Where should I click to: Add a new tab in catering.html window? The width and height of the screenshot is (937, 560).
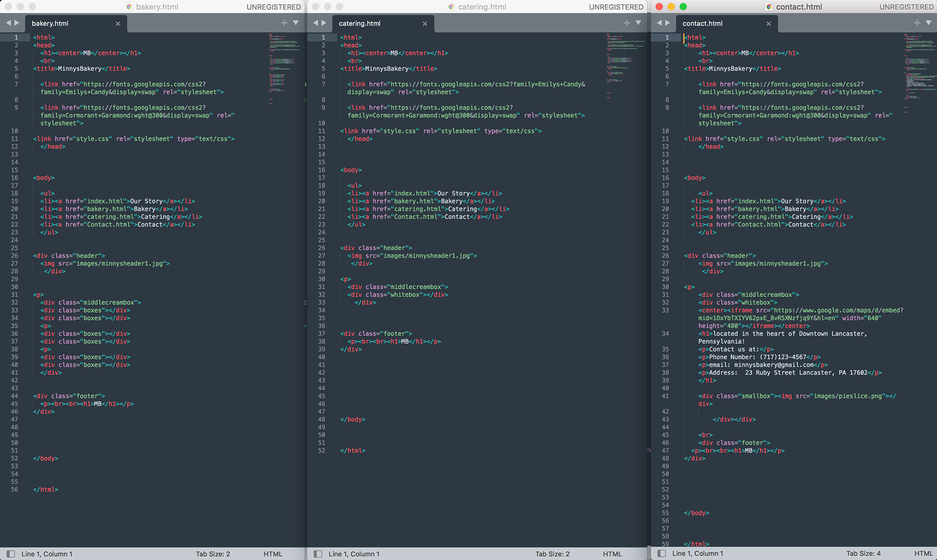[x=627, y=23]
